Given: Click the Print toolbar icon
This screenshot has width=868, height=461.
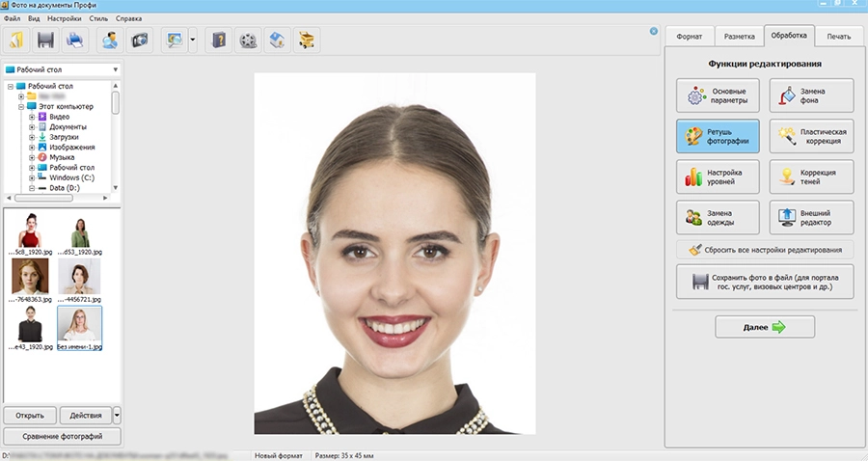Looking at the screenshot, I should pos(74,41).
